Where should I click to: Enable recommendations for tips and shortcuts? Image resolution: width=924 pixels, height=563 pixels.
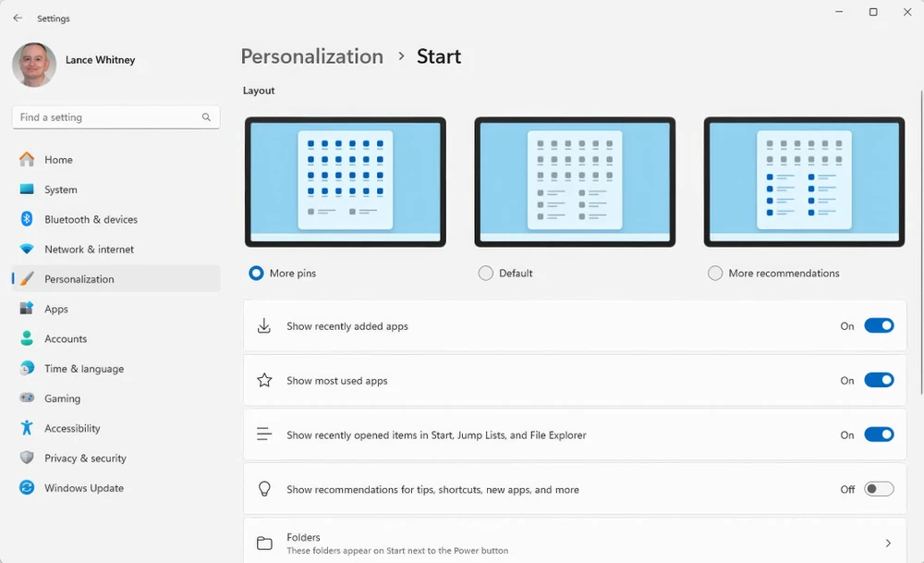(879, 489)
